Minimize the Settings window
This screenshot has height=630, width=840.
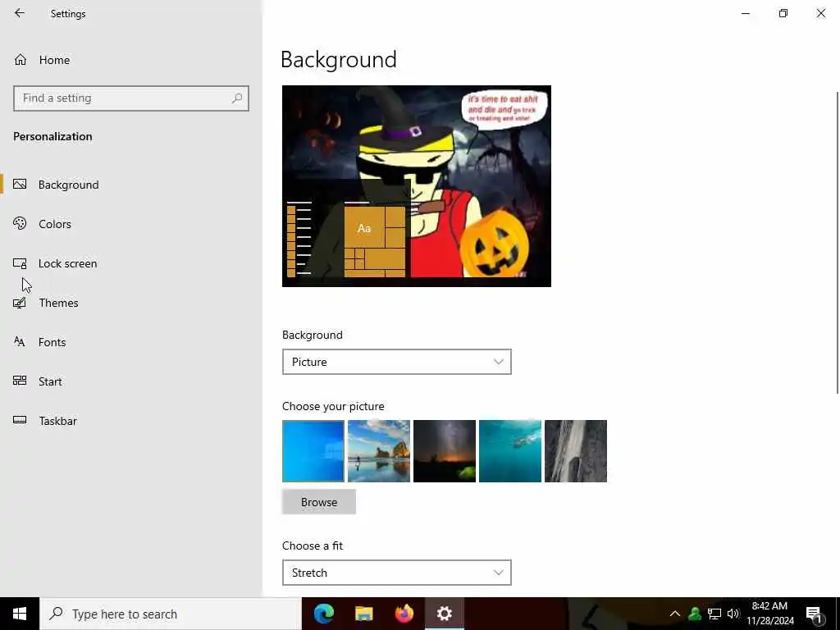pyautogui.click(x=745, y=13)
